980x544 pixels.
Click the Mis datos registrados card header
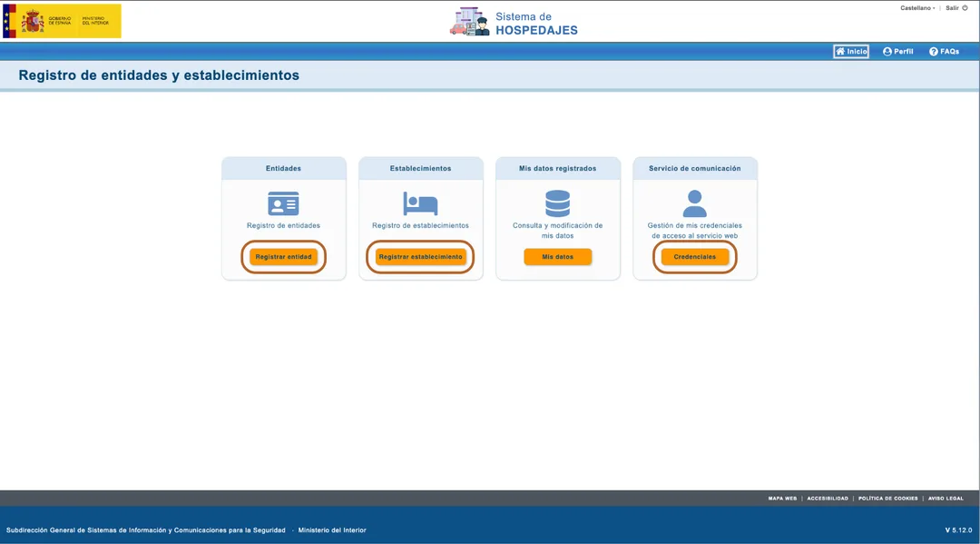(x=557, y=168)
